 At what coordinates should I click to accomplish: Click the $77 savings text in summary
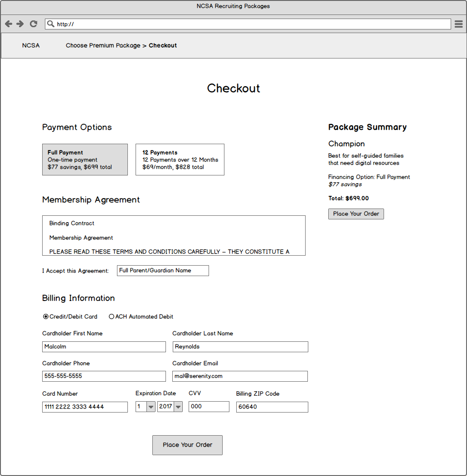pyautogui.click(x=345, y=184)
